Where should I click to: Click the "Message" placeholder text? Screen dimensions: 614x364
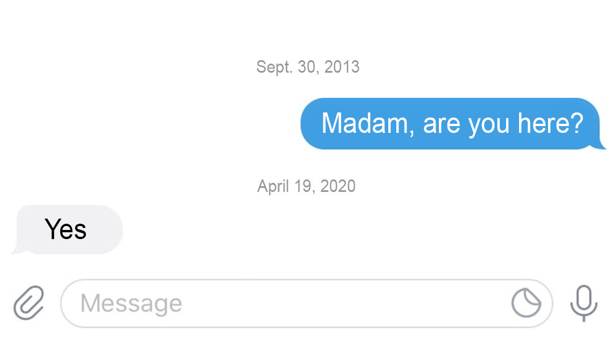pyautogui.click(x=131, y=304)
